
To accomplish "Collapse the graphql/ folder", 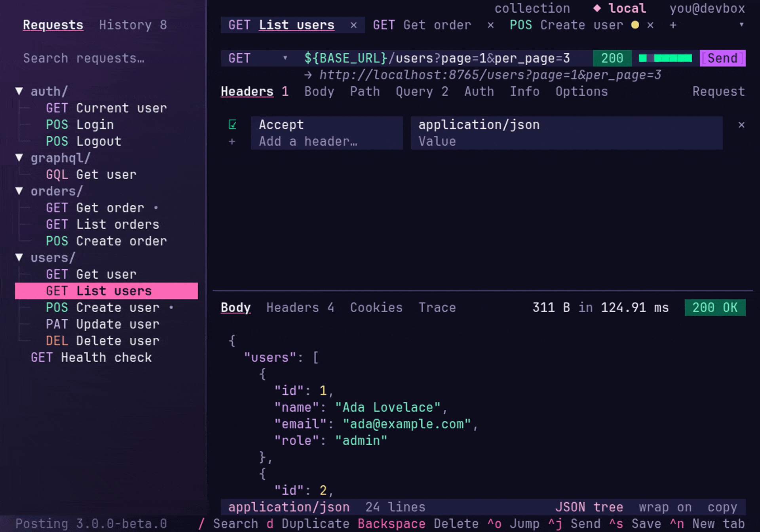I will [x=19, y=158].
